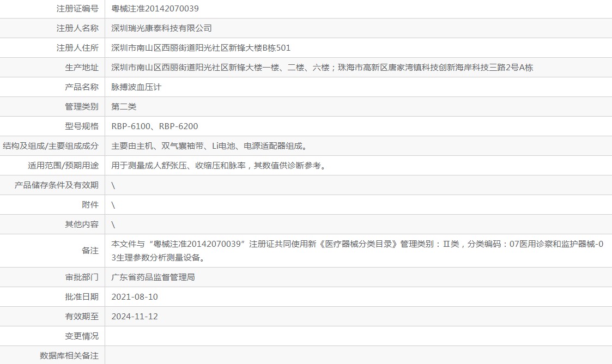Select composition text 主要由主机、双气囊袖带
Screen dimensions: 612x364
(x=210, y=146)
